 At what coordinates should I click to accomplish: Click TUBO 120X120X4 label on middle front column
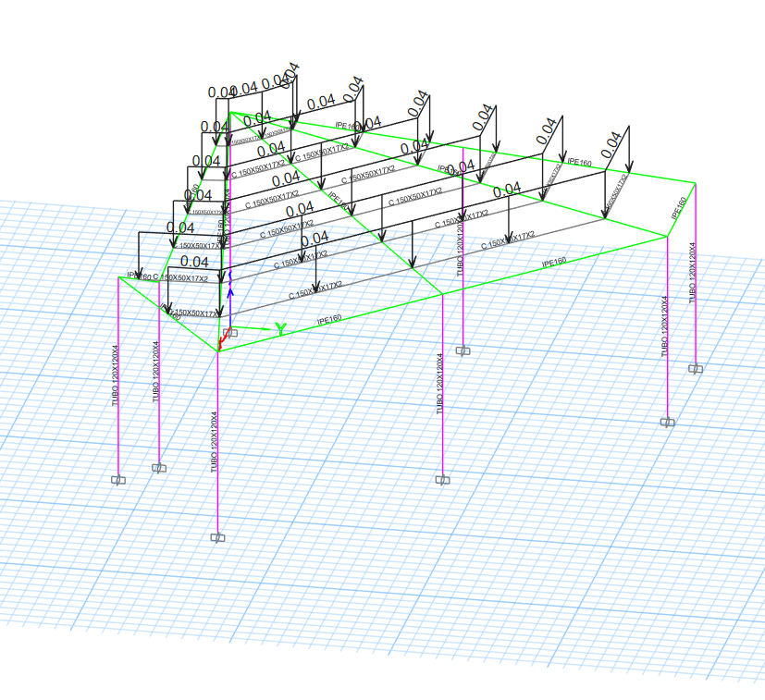click(440, 384)
